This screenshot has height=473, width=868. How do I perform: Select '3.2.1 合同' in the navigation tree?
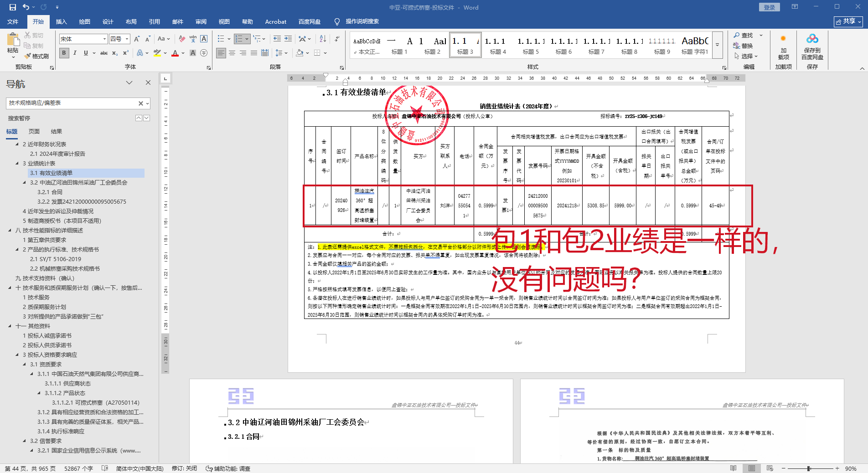(50, 192)
